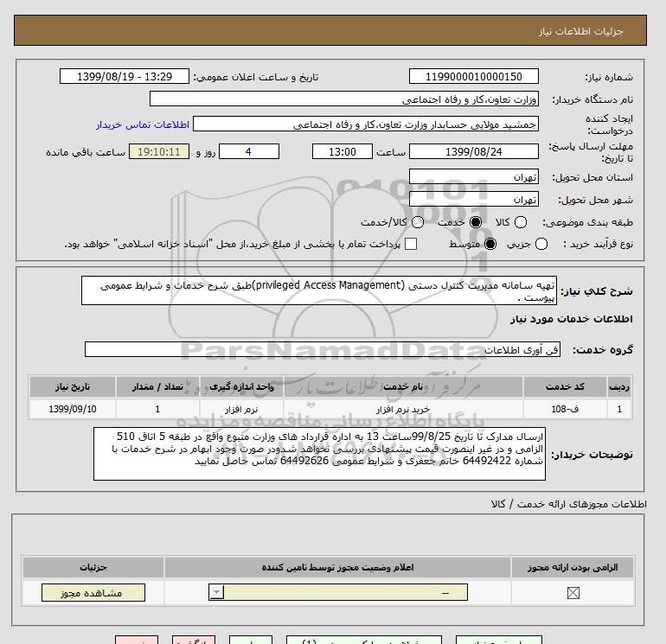Click the unit cell نرم افزار
666x644 pixels.
tap(241, 409)
